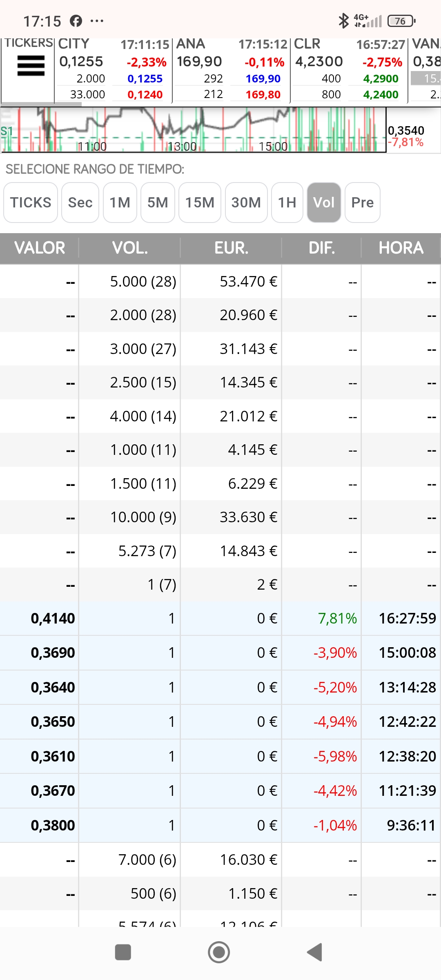
Task: Switch to the 15M range
Action: click(x=200, y=203)
